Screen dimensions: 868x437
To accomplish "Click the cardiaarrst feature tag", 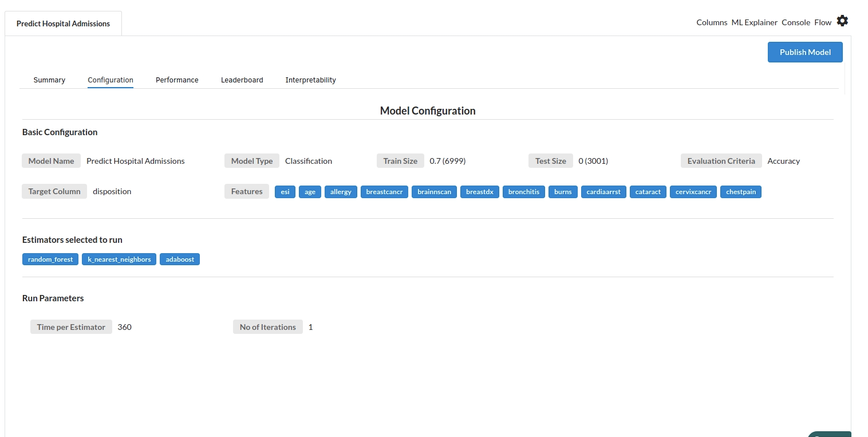I will click(x=603, y=192).
